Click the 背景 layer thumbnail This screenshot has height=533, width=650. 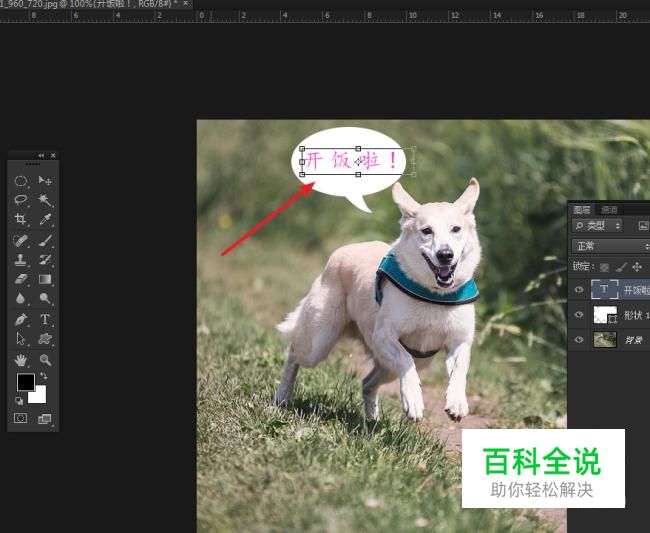tap(605, 340)
